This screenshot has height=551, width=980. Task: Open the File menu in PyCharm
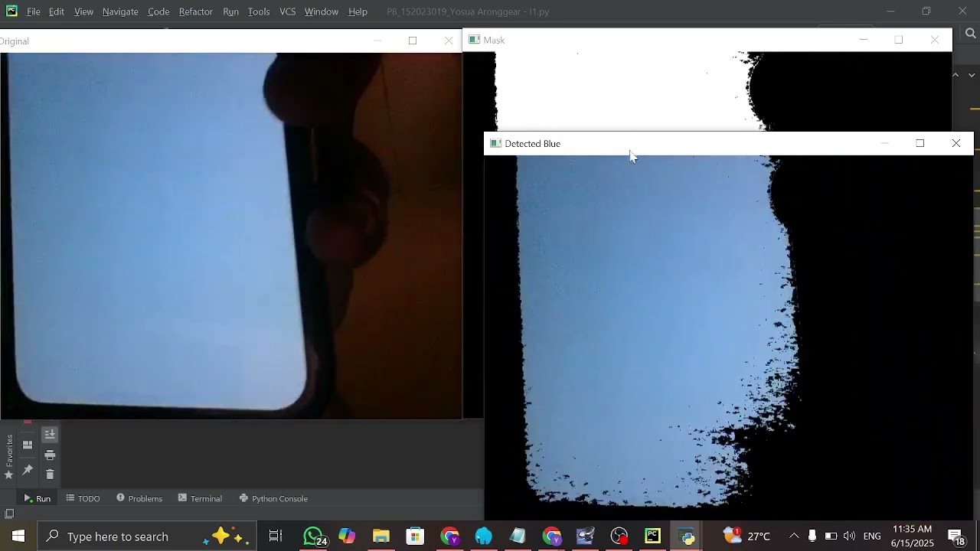34,11
